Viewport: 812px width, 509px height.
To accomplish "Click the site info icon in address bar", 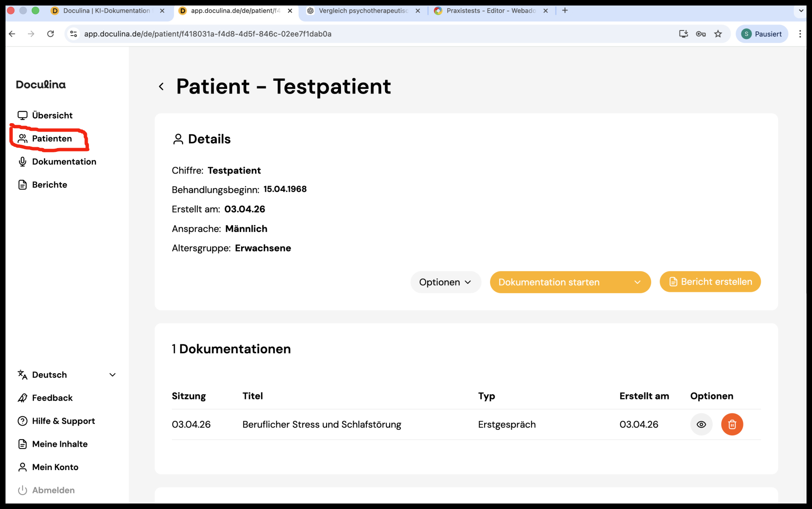I will pos(74,34).
